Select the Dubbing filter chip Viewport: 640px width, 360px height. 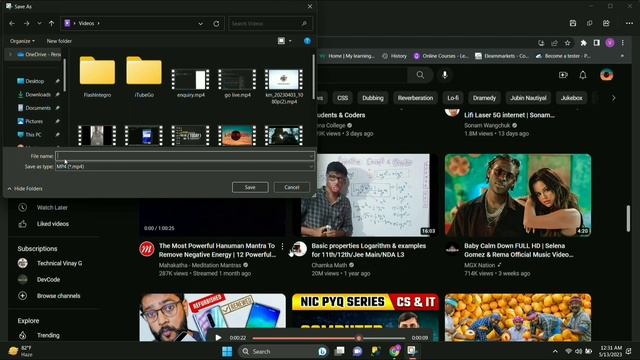click(373, 98)
